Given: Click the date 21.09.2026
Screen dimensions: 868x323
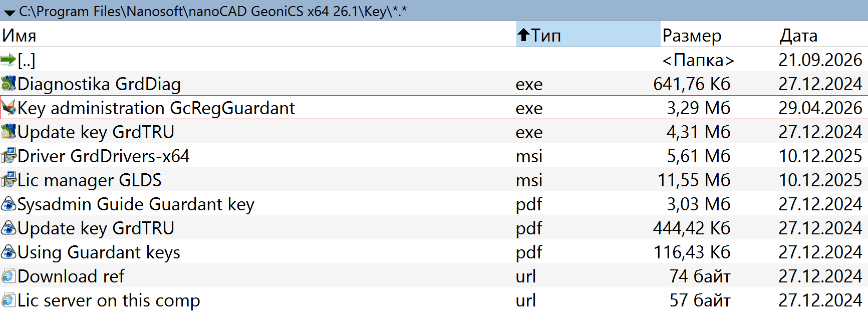Looking at the screenshot, I should (x=820, y=60).
